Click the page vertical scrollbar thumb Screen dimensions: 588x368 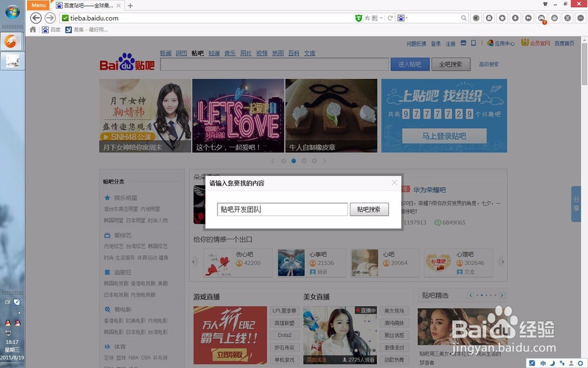(584, 64)
